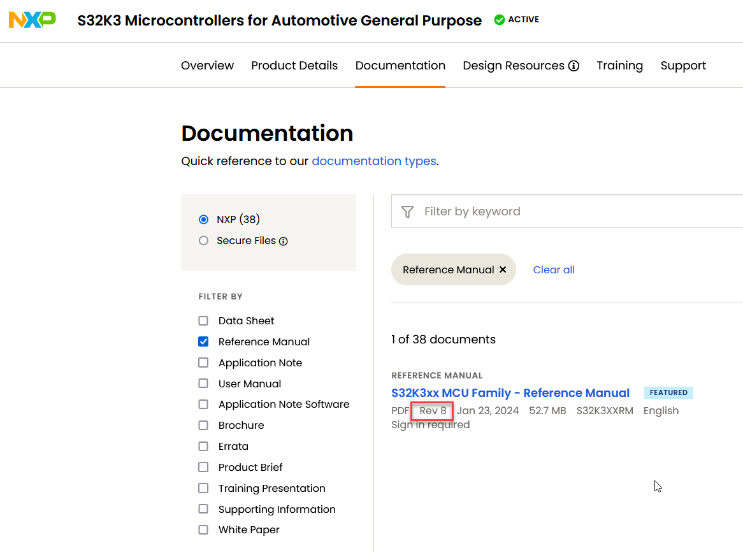Check the Application Note checkbox
The height and width of the screenshot is (560, 743).
tap(203, 363)
